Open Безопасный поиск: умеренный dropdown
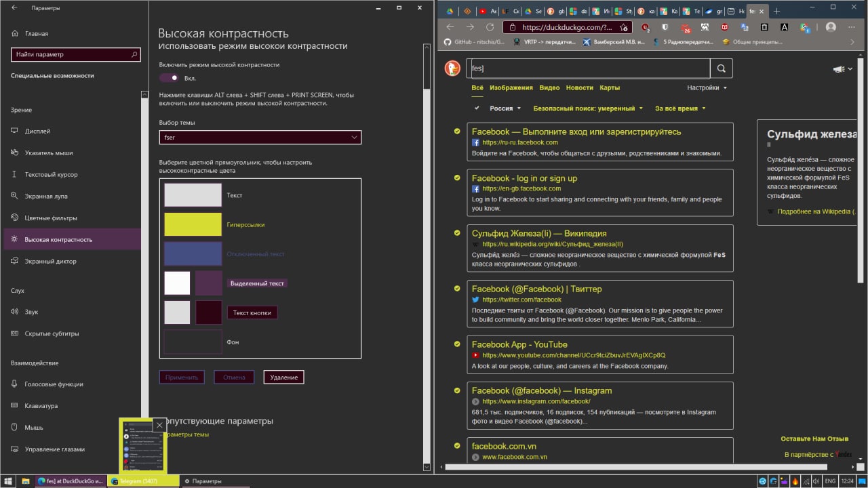This screenshot has width=868, height=488. [x=588, y=108]
